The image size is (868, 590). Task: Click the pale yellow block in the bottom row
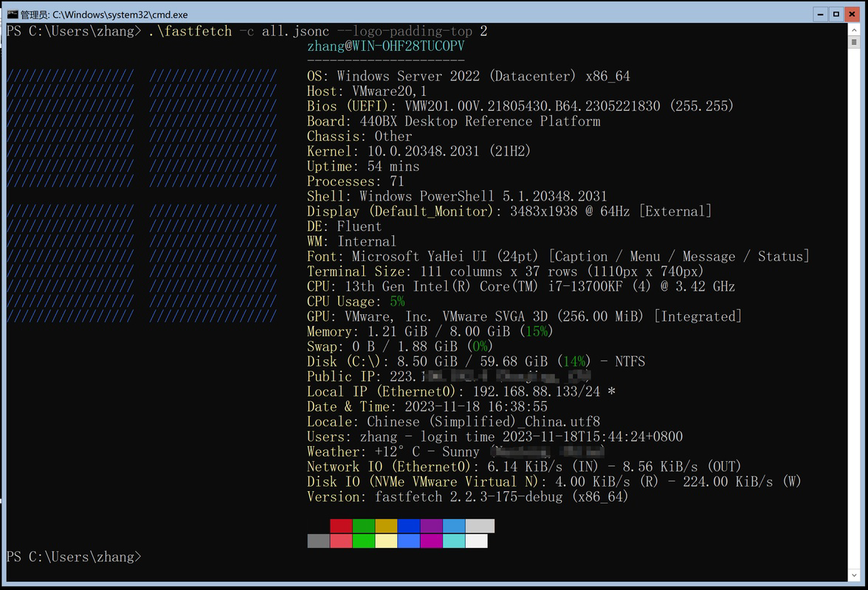(x=387, y=541)
